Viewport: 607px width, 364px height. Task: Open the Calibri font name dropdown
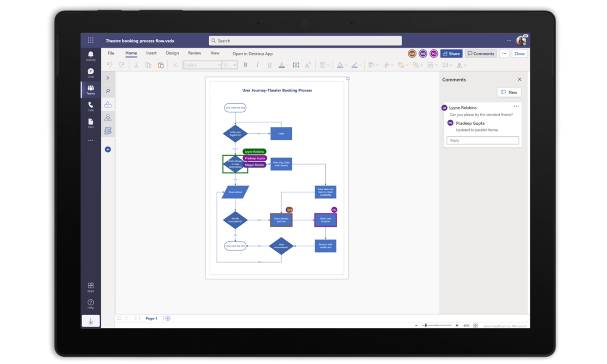pyautogui.click(x=203, y=65)
